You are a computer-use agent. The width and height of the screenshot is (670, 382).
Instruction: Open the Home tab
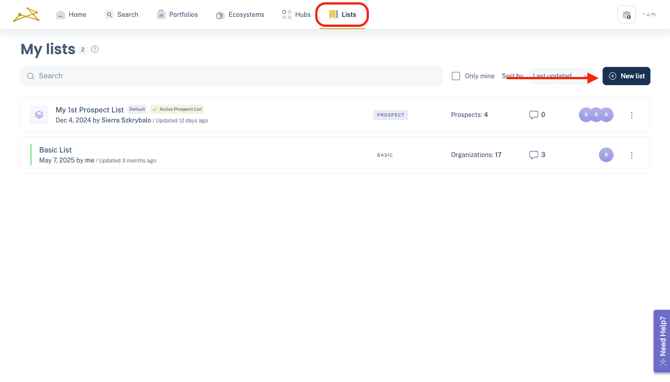[x=71, y=15]
